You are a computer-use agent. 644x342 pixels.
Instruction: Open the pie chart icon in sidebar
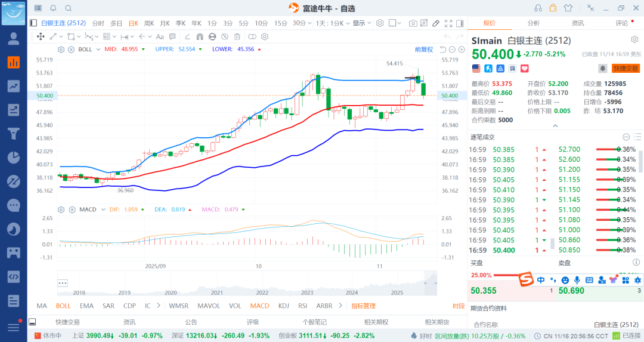click(14, 158)
